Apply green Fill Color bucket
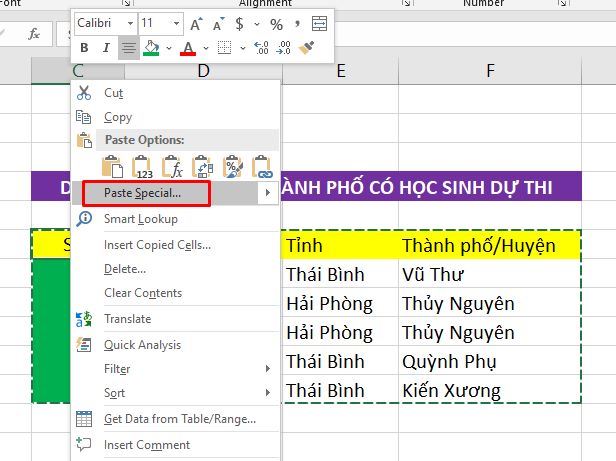Screen dimensions: 616x461 pyautogui.click(x=151, y=48)
